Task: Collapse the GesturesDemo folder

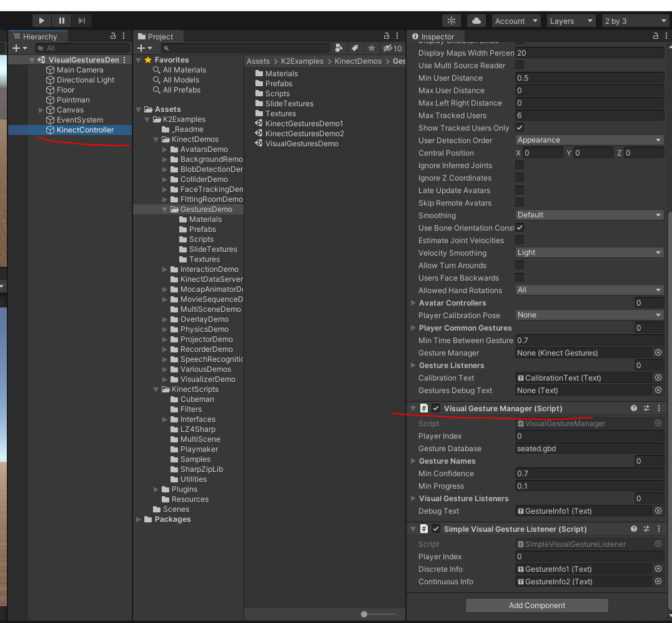Action: tap(165, 209)
